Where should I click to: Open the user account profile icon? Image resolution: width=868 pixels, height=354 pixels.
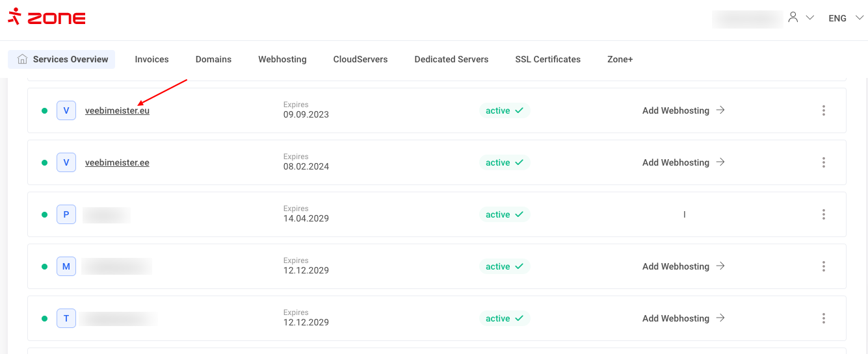pos(793,18)
